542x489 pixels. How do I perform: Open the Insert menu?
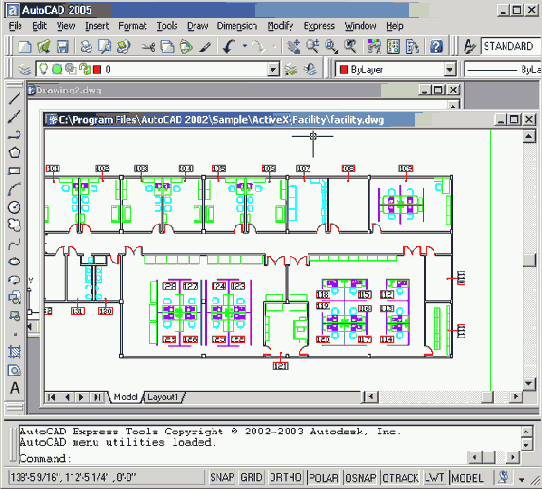pyautogui.click(x=97, y=26)
